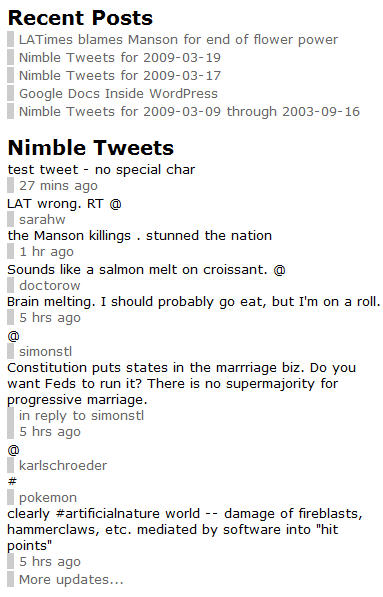Click 5 hrs ago below reply link
This screenshot has width=383, height=597.
(50, 432)
